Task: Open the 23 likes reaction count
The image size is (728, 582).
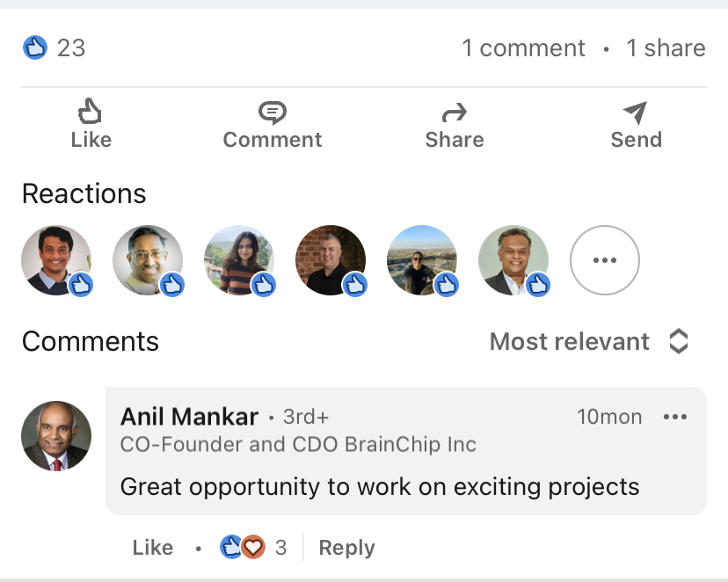Action: pos(55,47)
